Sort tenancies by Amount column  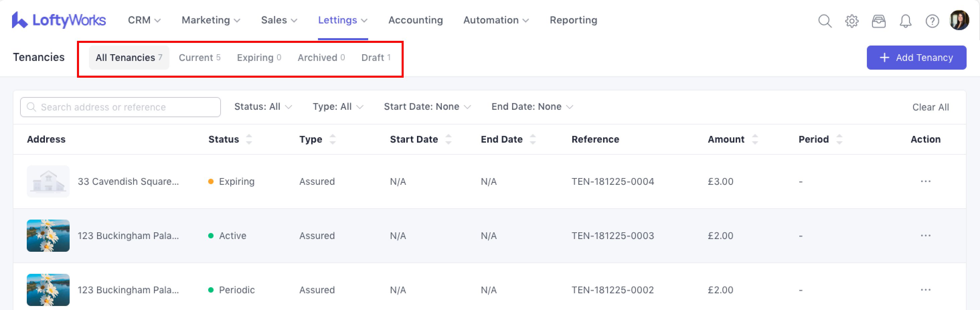(x=755, y=139)
